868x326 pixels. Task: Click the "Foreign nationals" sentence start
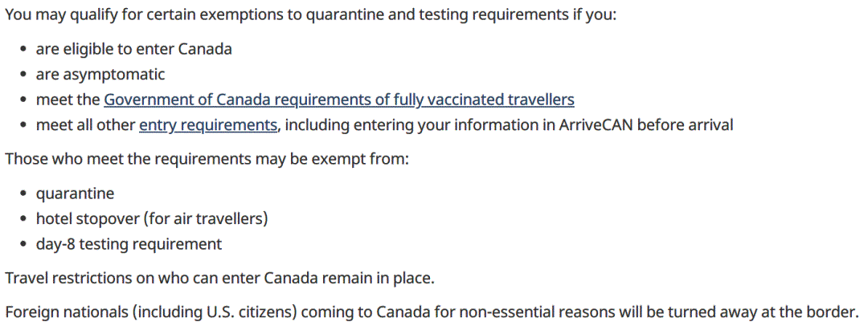click(x=56, y=311)
